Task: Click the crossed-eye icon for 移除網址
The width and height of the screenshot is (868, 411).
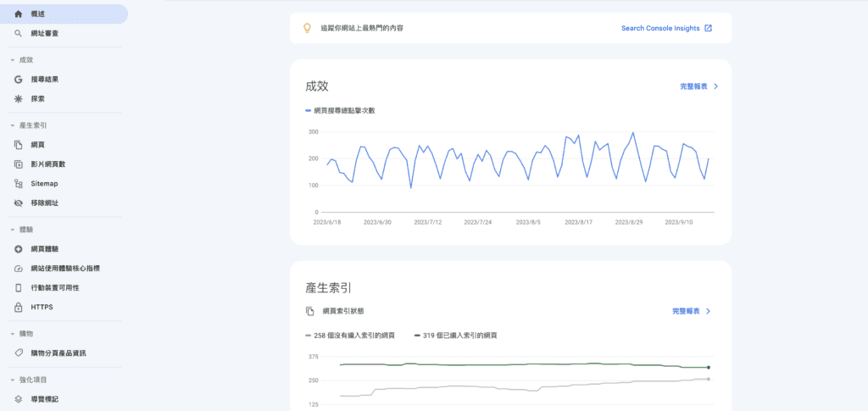Action: pos(19,203)
